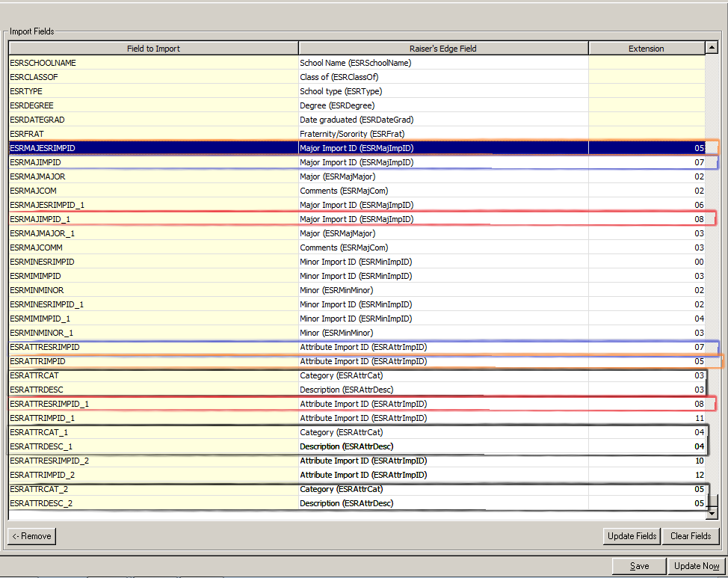Select the ESRATTRESRIMPID_1 field
The image size is (728, 578).
(x=153, y=404)
